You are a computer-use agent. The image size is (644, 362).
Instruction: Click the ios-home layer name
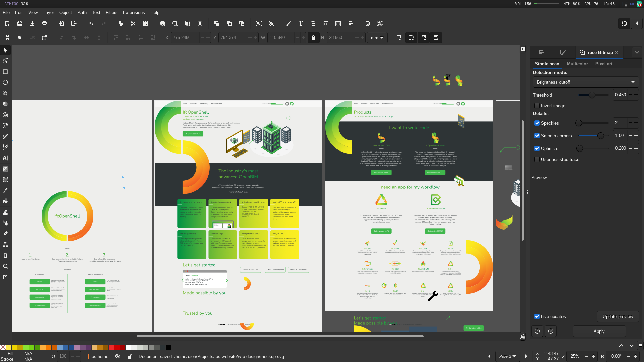click(x=99, y=356)
